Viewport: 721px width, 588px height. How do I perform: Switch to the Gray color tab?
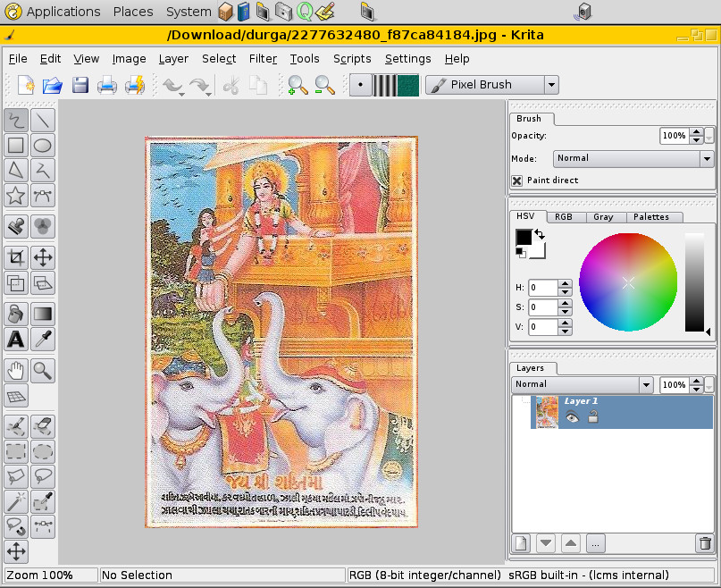pos(603,217)
